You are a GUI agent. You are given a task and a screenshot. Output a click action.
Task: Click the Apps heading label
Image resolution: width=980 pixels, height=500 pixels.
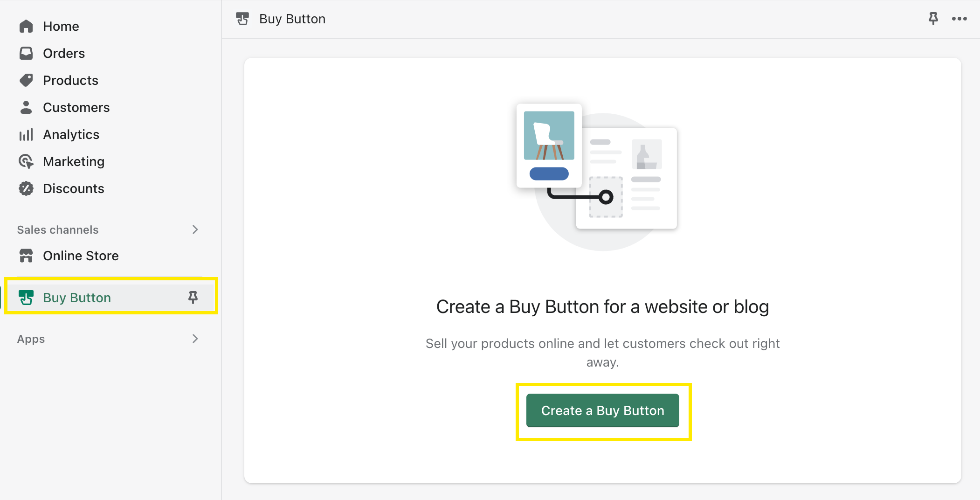pos(31,339)
